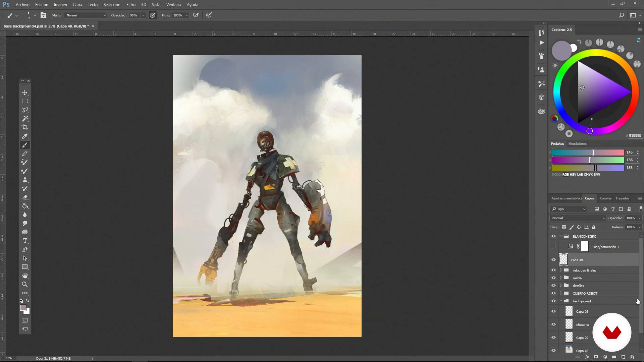Viewport: 644px width, 362px height.
Task: Select the Zoom magnifier tool
Action: pyautogui.click(x=25, y=284)
